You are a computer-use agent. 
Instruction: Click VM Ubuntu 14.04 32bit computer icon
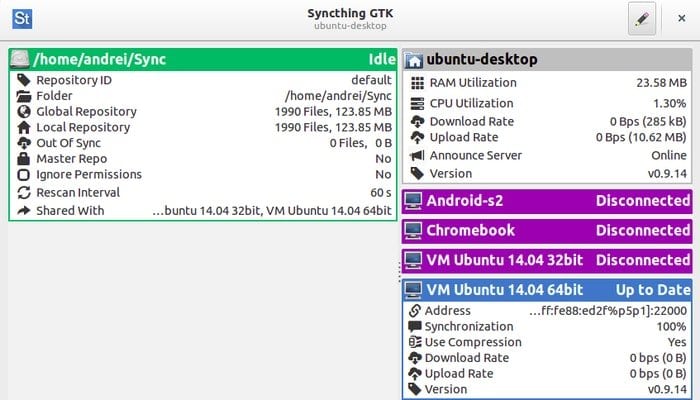click(x=413, y=260)
